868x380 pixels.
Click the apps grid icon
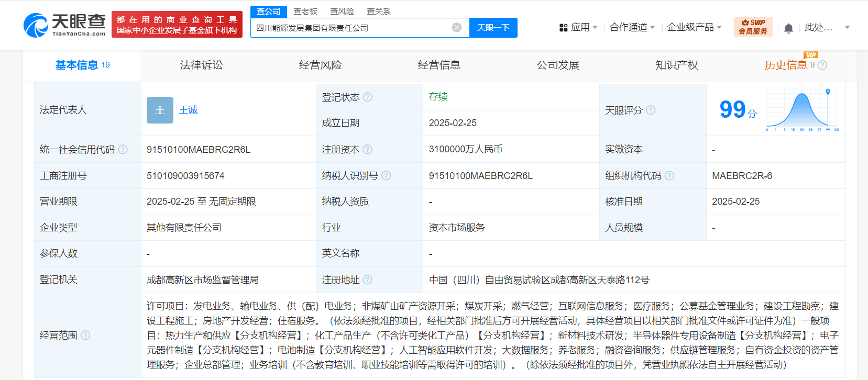(564, 28)
